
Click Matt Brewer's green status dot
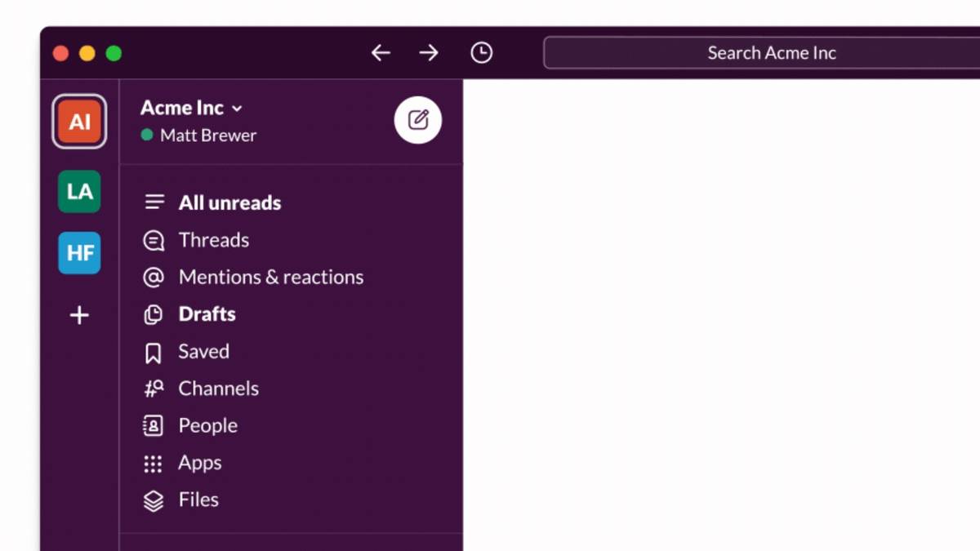(147, 136)
